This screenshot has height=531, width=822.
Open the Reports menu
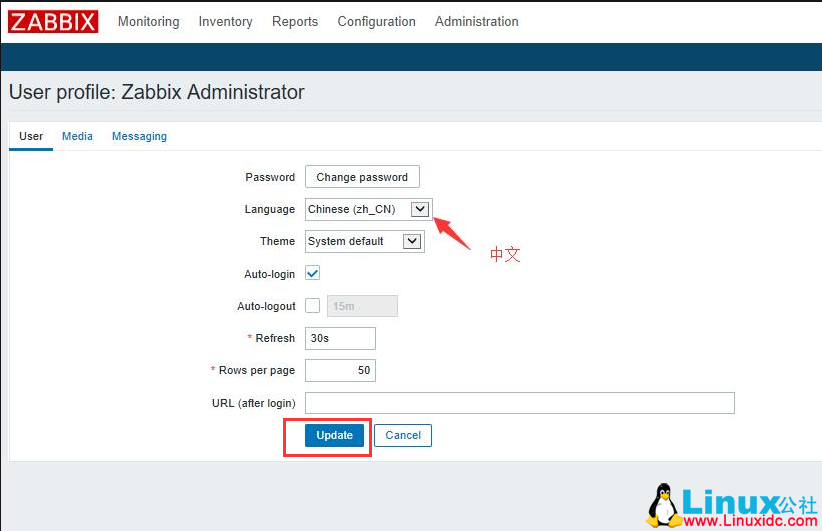pyautogui.click(x=295, y=21)
